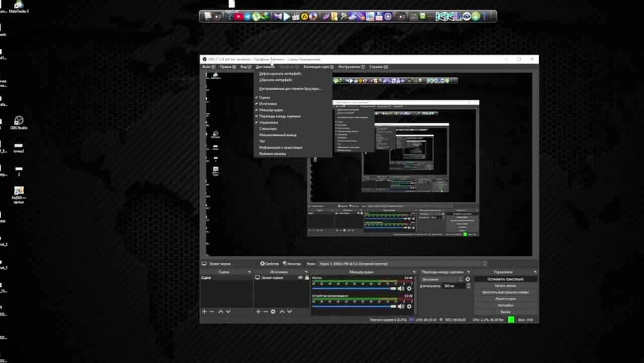Open the Файл menu
The height and width of the screenshot is (363, 644).
point(208,67)
